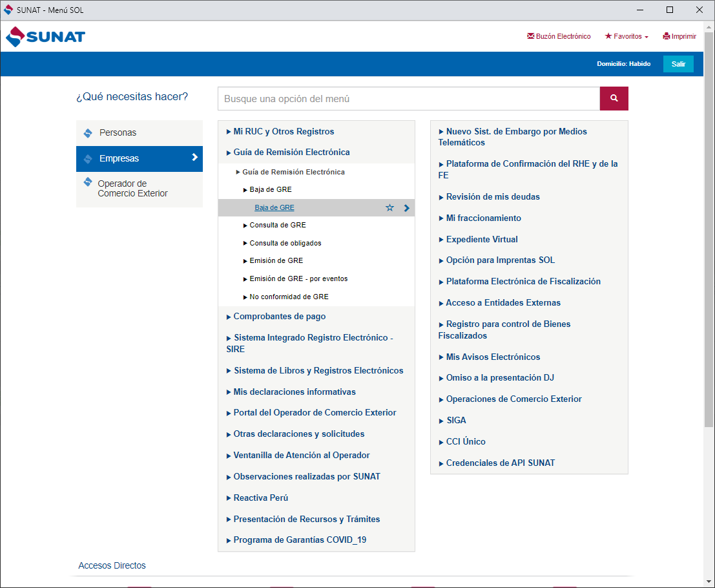Expand Programa de Garantías COVID_19
715x588 pixels.
click(296, 540)
